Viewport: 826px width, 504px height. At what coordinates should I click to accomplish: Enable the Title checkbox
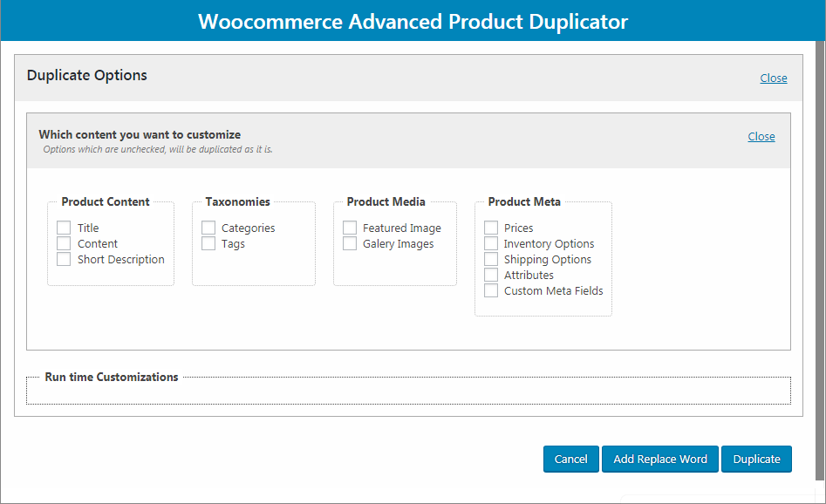[64, 228]
